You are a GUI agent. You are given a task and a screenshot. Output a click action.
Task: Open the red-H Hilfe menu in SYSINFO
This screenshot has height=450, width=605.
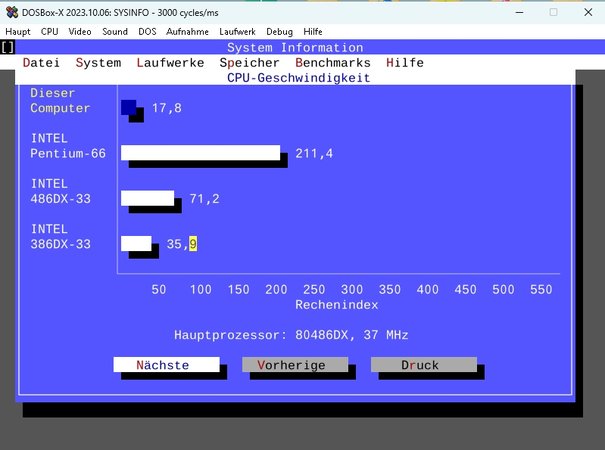pyautogui.click(x=405, y=63)
